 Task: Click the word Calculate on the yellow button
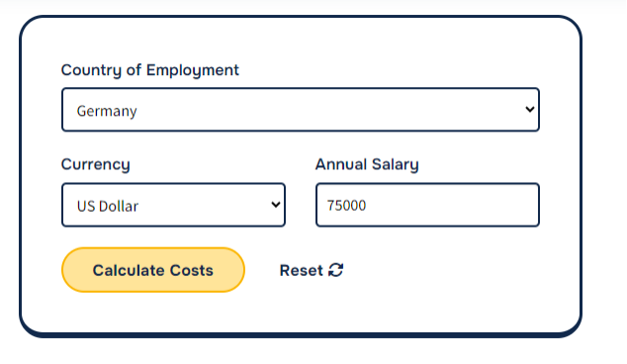(x=129, y=270)
